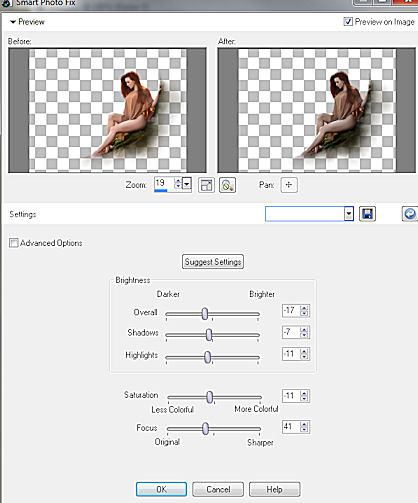Click the Cancel button
The height and width of the screenshot is (503, 418).
218,489
